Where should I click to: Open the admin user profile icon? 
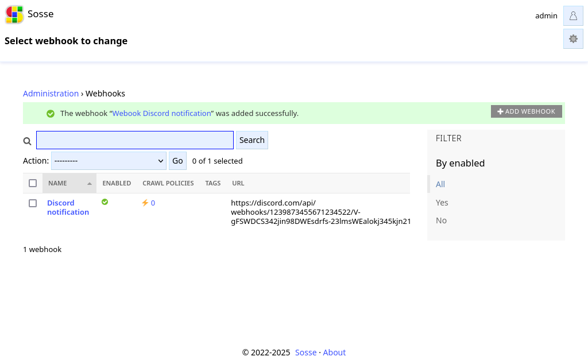(x=573, y=16)
